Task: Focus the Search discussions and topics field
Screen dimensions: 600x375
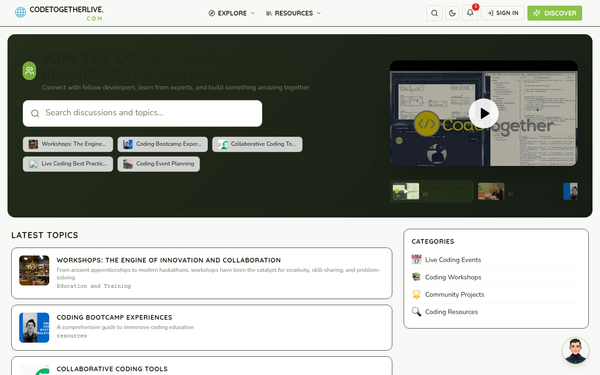Action: click(x=142, y=113)
